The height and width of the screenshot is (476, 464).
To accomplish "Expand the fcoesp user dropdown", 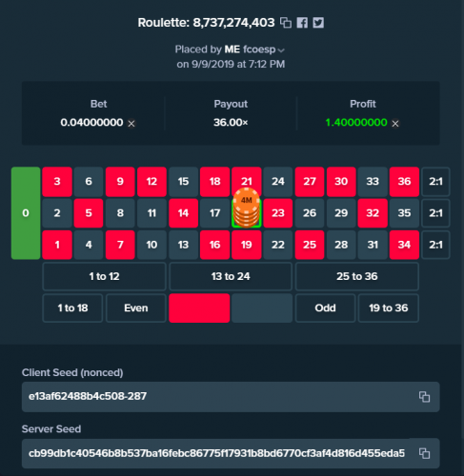I will (x=281, y=50).
